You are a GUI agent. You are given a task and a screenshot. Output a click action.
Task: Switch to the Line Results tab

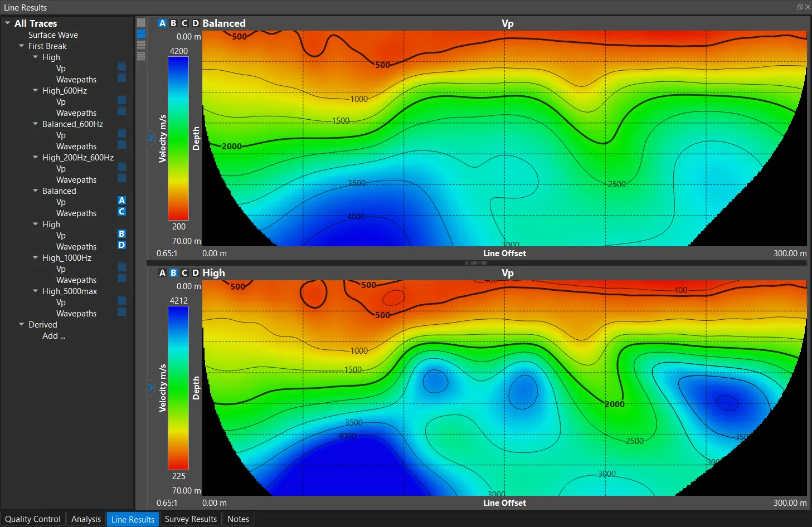tap(133, 519)
